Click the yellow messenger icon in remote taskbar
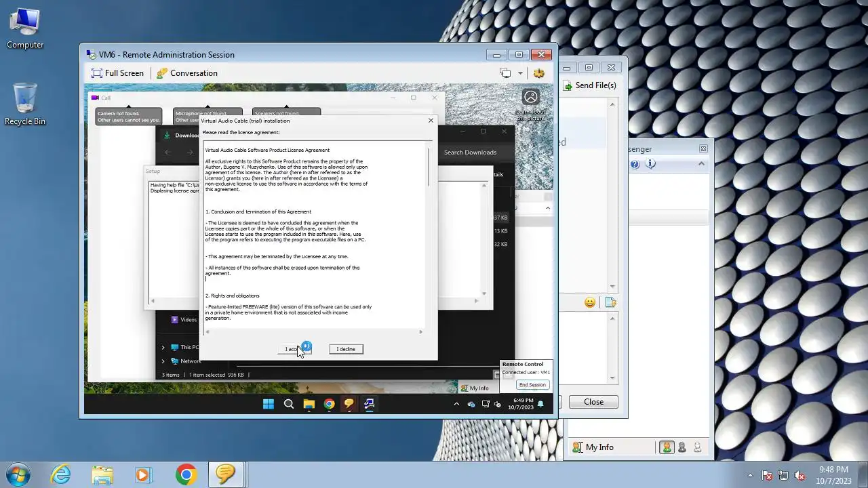 click(x=349, y=404)
